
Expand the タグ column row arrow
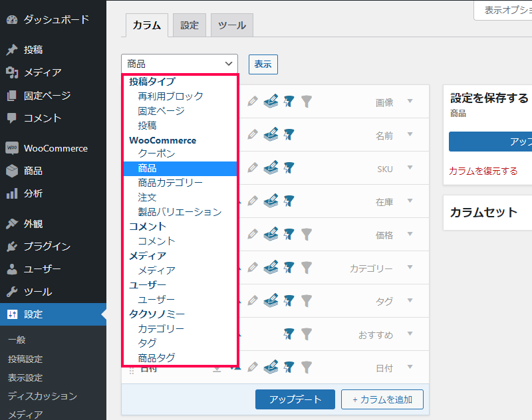410,300
